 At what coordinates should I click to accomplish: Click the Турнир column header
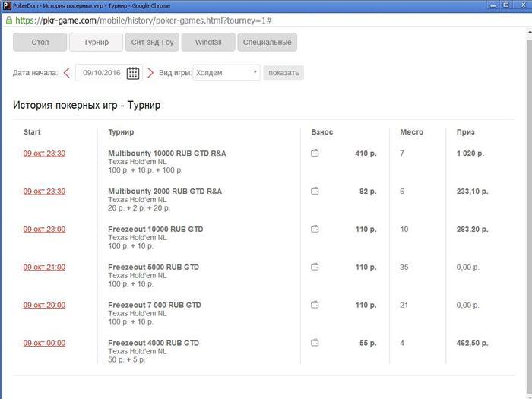point(121,132)
